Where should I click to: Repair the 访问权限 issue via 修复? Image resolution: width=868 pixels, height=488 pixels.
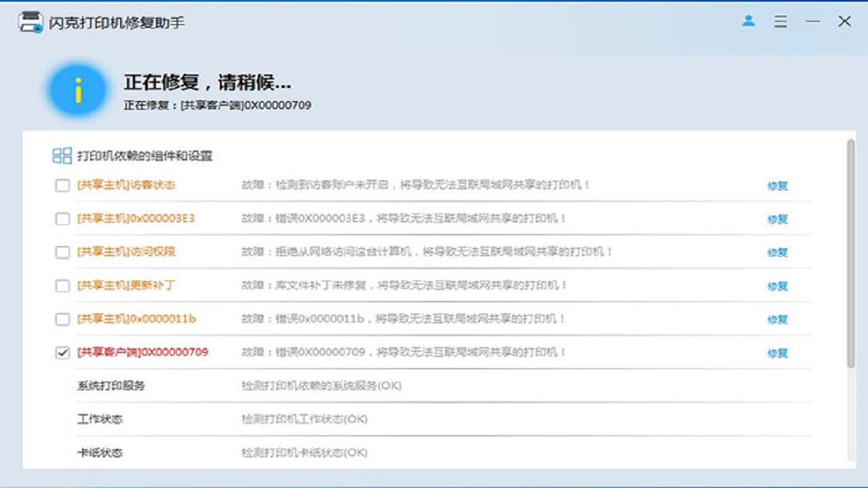(x=777, y=252)
